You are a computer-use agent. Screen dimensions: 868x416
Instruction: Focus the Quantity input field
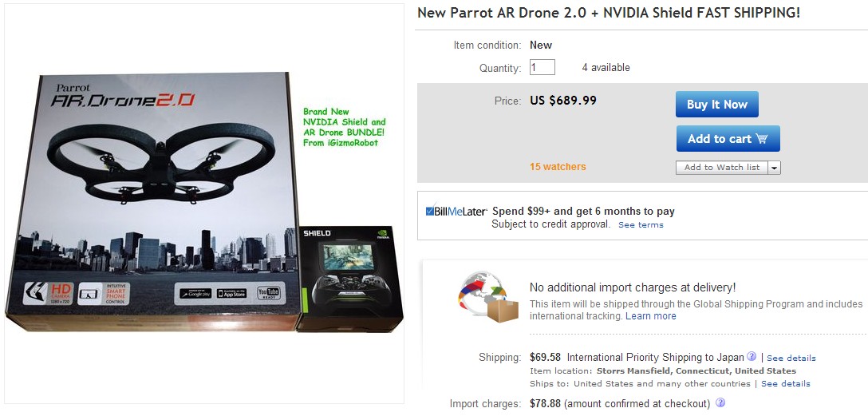coord(542,68)
